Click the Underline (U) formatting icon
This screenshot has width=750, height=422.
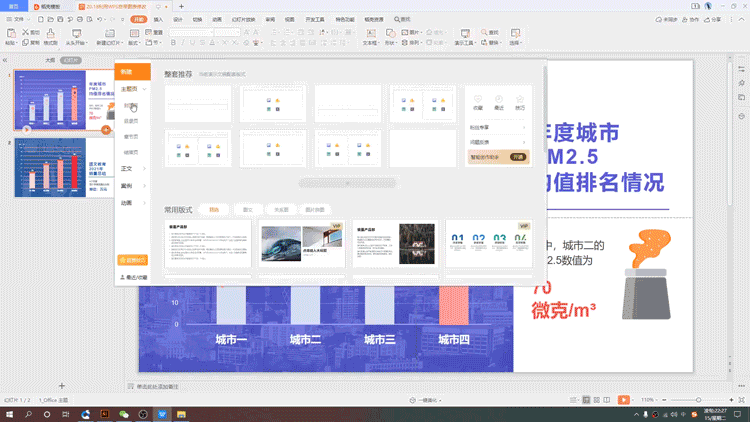tap(193, 43)
